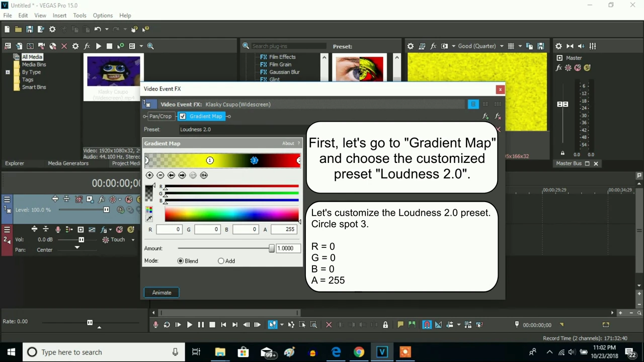The height and width of the screenshot is (362, 644).
Task: Select previous gradient control point arrow
Action: [x=171, y=175]
